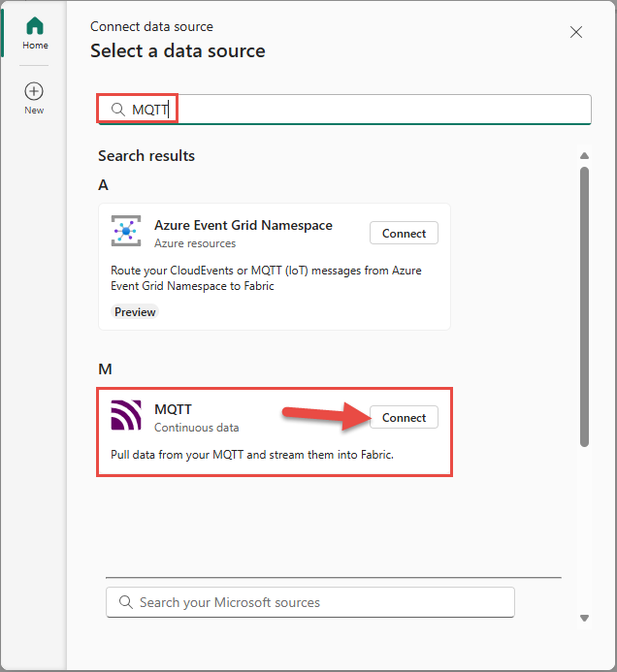Select the MQTT card title

click(173, 409)
